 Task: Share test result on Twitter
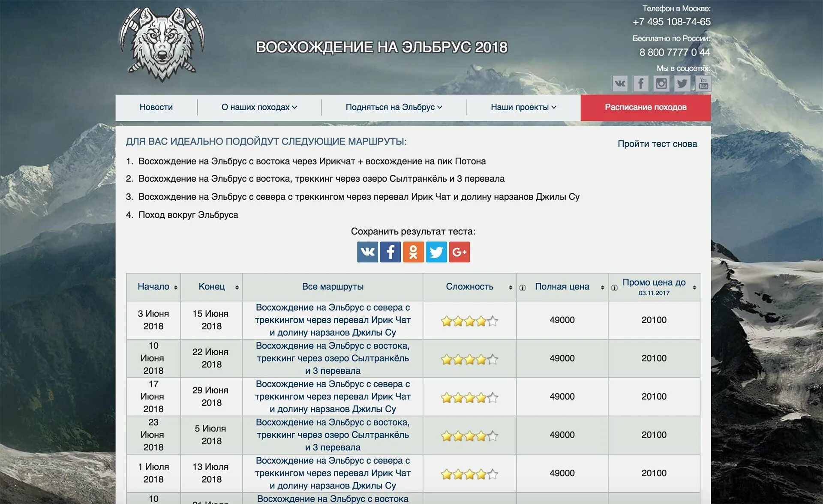click(436, 252)
